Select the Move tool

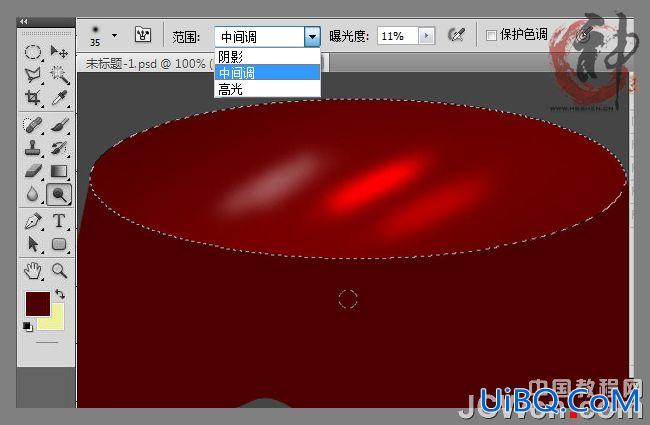pos(59,52)
